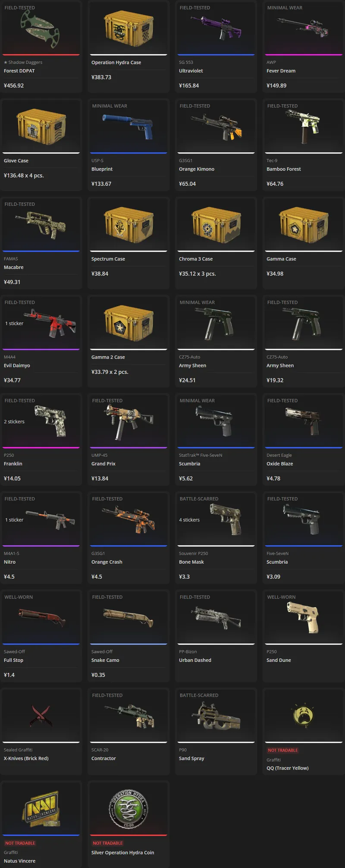Open the Chroma 3 Case title link

coord(196,259)
